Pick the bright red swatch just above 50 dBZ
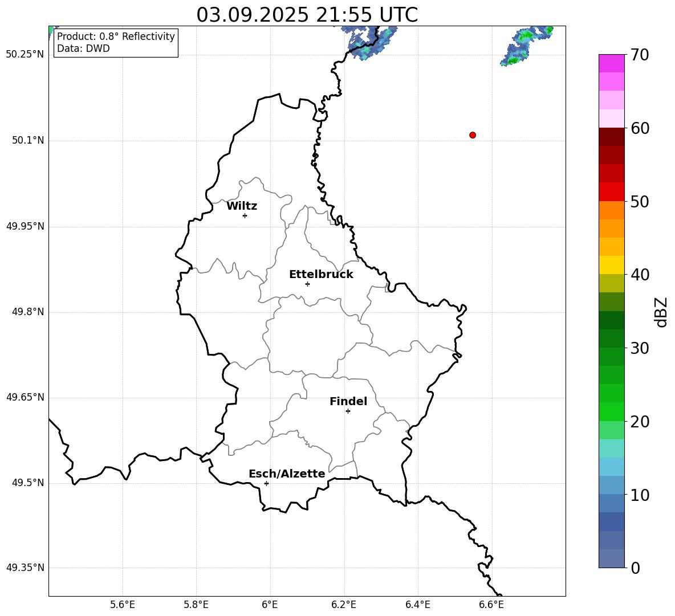The image size is (675, 616). 612,191
